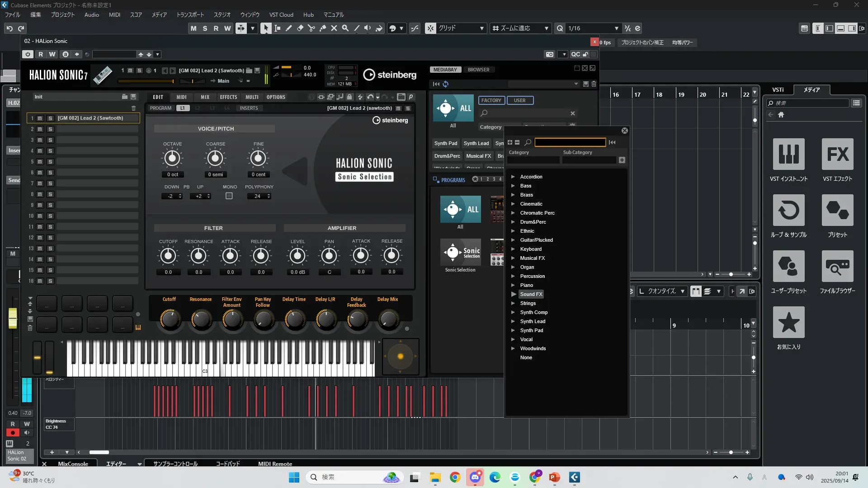868x488 pixels.
Task: Switch to the EFFECTS tab in HALion
Action: (228, 97)
